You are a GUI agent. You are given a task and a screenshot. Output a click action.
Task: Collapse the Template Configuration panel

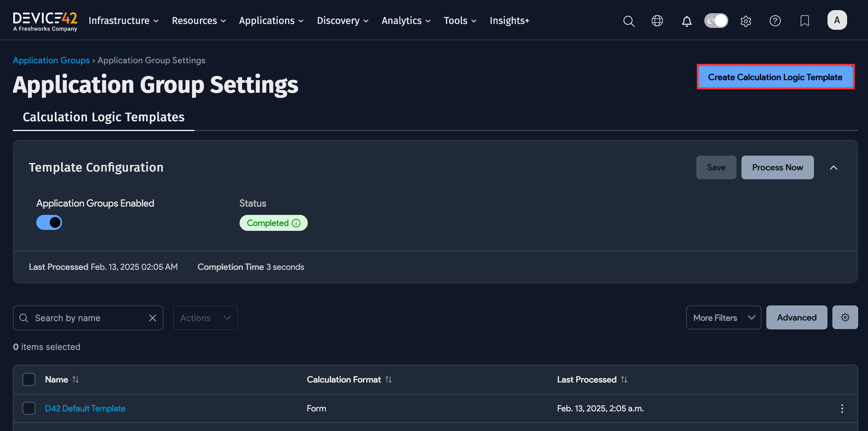pos(834,167)
